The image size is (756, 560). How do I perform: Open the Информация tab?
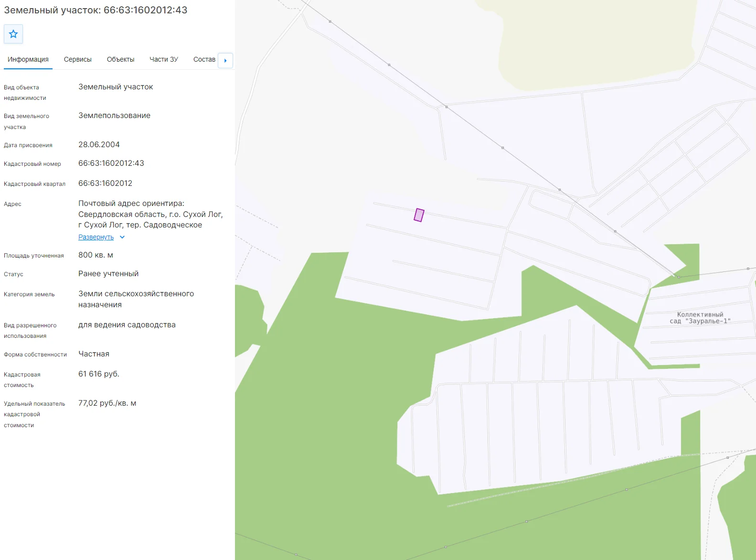coord(28,59)
